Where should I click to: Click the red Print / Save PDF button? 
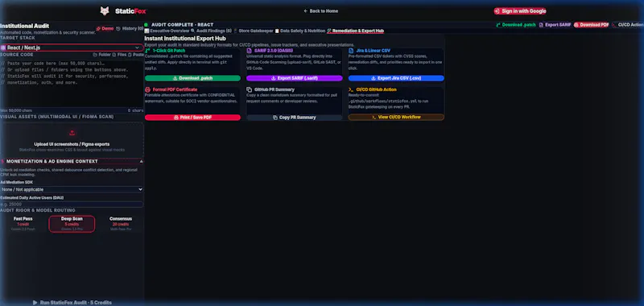(192, 118)
